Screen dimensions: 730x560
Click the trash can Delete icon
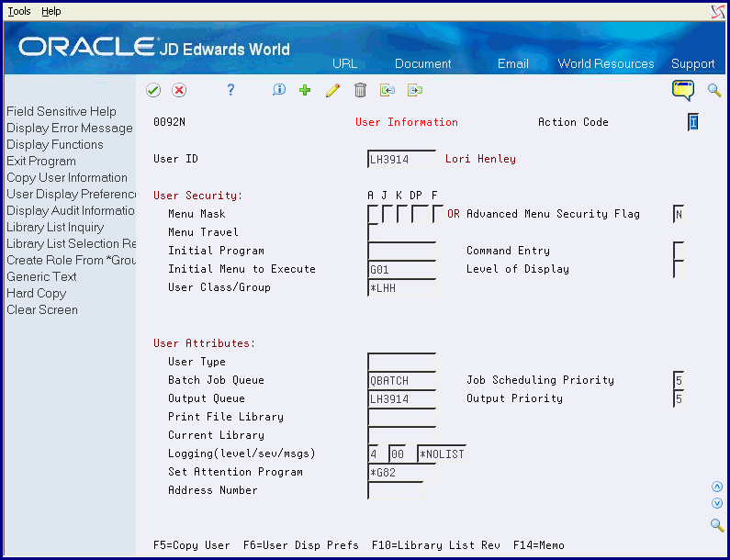coord(360,90)
